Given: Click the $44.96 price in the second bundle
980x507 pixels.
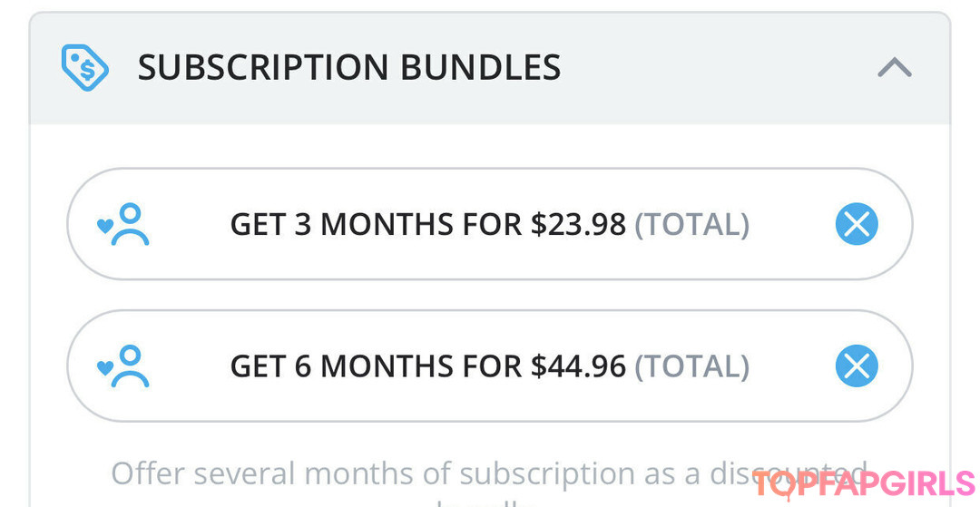Looking at the screenshot, I should coord(578,366).
